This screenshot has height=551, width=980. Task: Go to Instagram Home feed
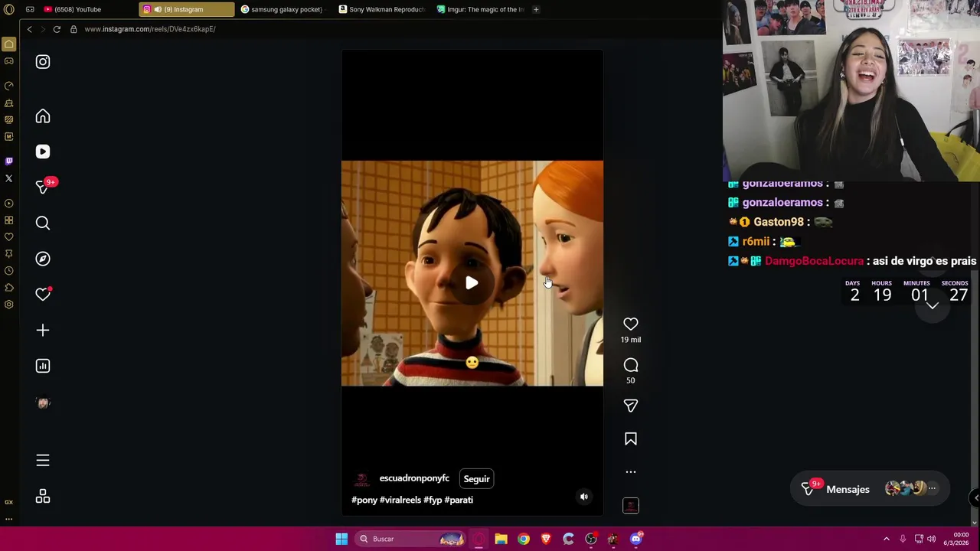tap(43, 116)
